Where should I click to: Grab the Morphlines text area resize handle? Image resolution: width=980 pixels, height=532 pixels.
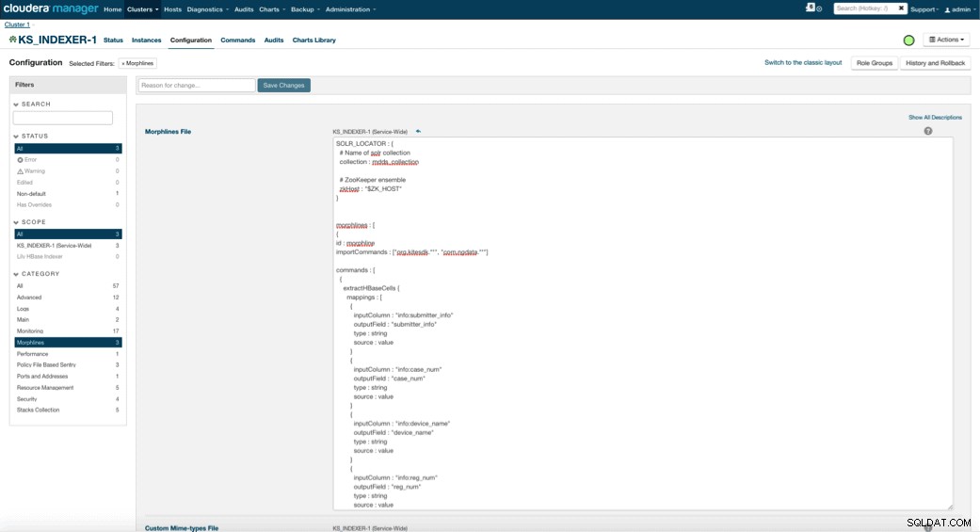click(949, 507)
